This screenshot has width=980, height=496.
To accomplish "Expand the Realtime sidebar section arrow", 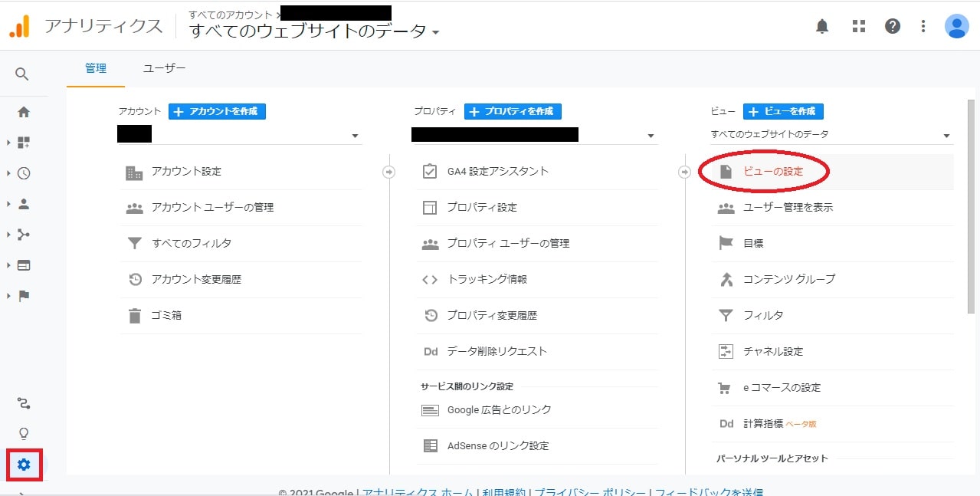I will coord(8,173).
